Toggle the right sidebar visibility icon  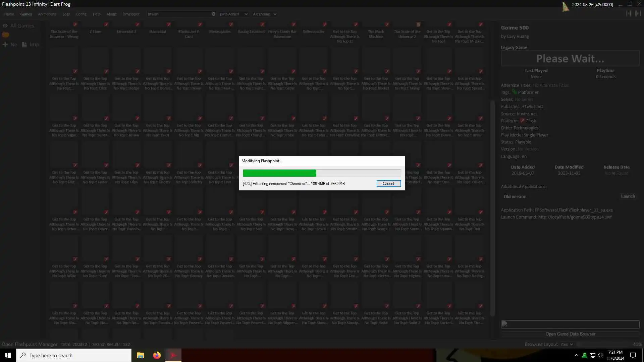pyautogui.click(x=638, y=13)
